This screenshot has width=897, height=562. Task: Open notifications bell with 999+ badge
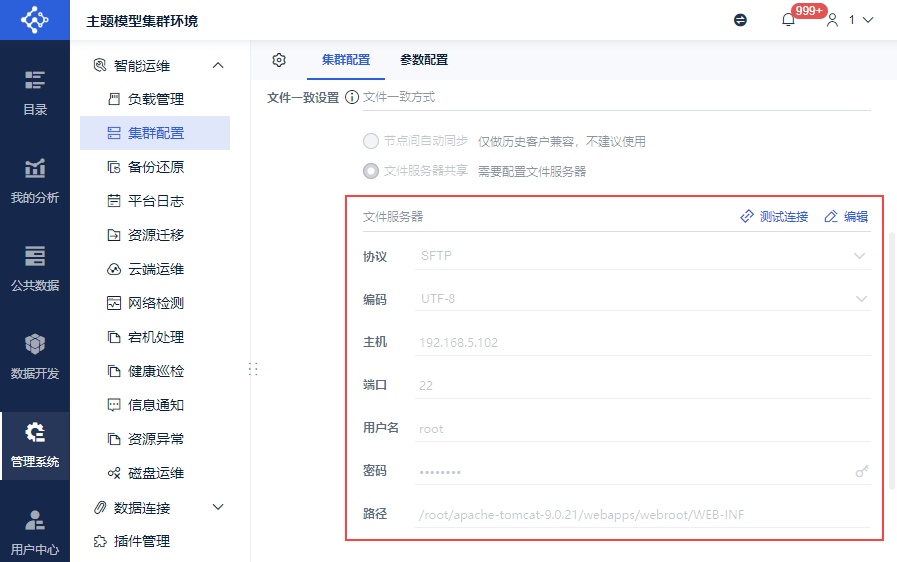(788, 20)
